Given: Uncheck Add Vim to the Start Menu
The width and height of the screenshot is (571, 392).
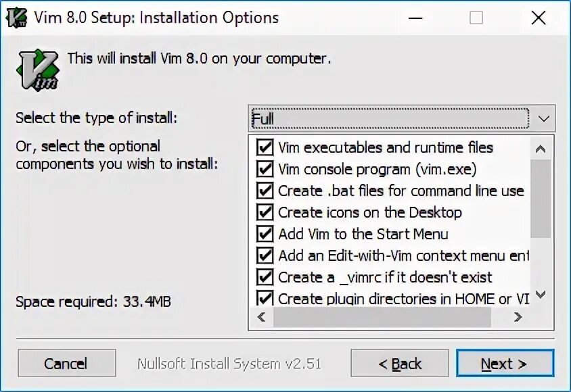Looking at the screenshot, I should coord(265,234).
